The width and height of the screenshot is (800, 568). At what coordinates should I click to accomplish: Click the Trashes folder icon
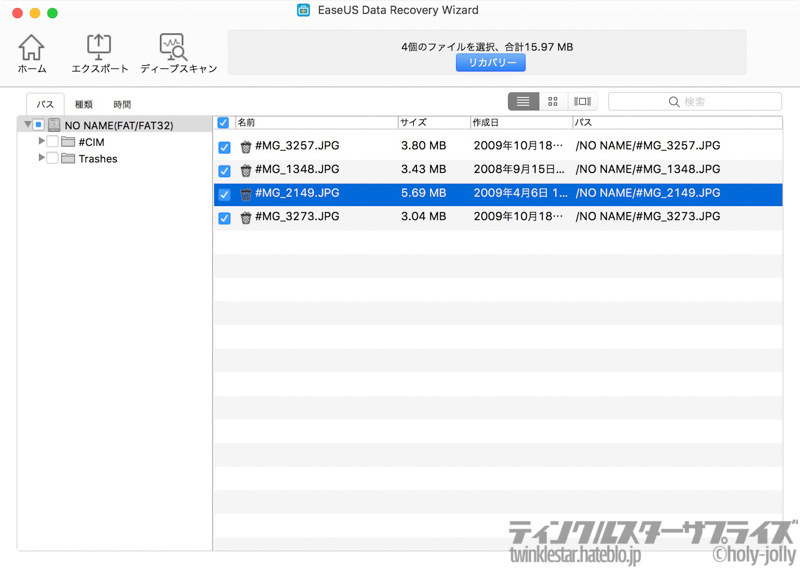pyautogui.click(x=68, y=159)
